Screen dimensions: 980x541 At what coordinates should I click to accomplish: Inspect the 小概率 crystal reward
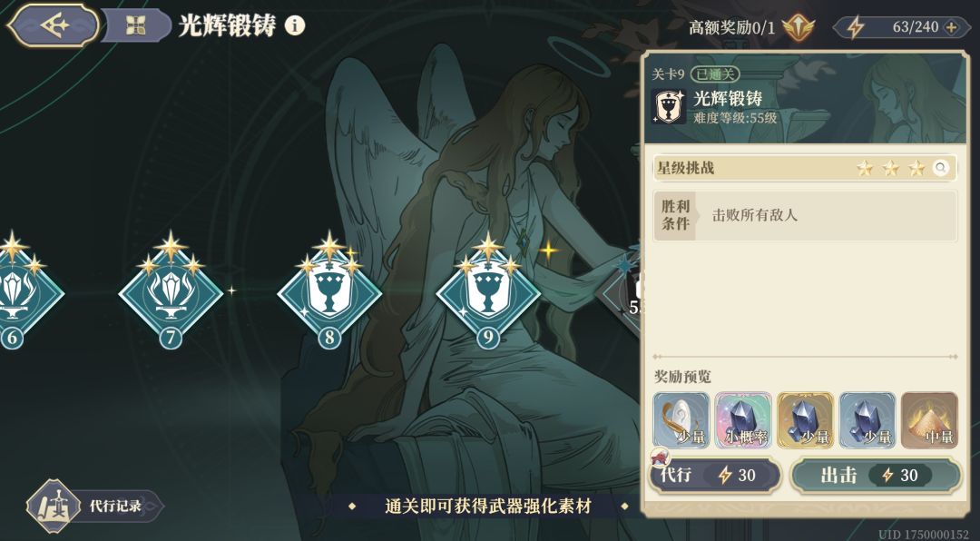point(743,419)
